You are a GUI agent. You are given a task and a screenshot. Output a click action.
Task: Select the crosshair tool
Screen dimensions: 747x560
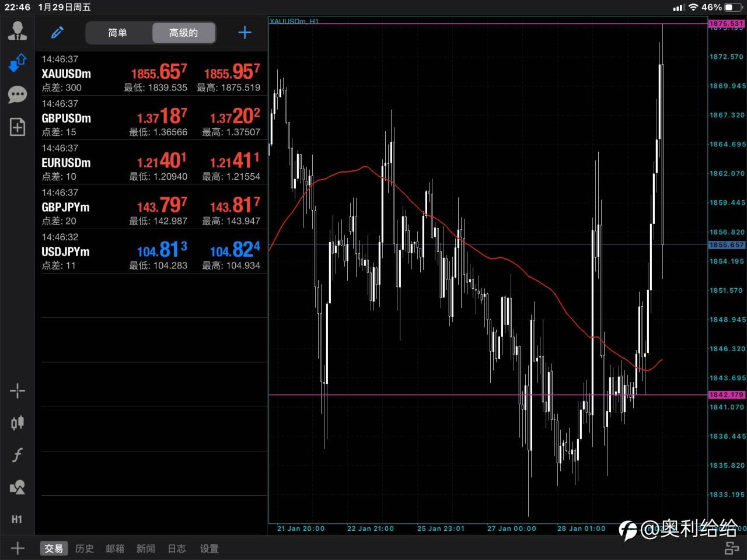click(18, 391)
